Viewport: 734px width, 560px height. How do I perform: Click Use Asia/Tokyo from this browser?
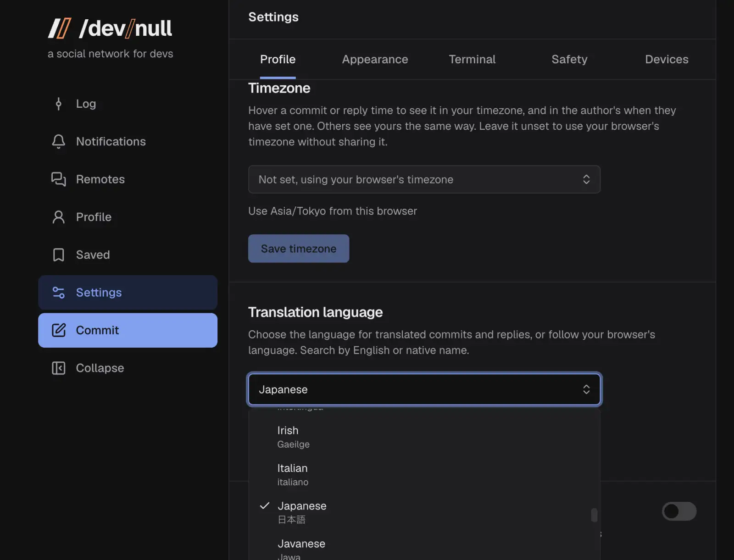(x=333, y=211)
